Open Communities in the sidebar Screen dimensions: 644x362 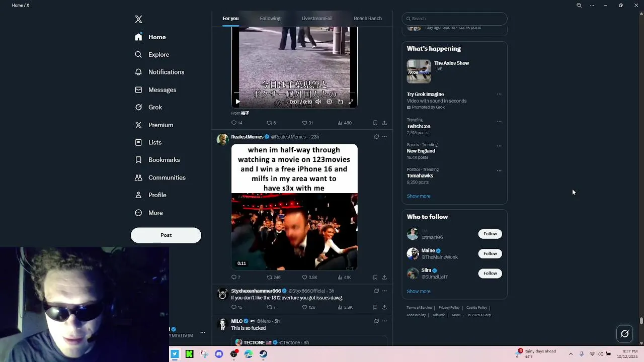pos(160,177)
